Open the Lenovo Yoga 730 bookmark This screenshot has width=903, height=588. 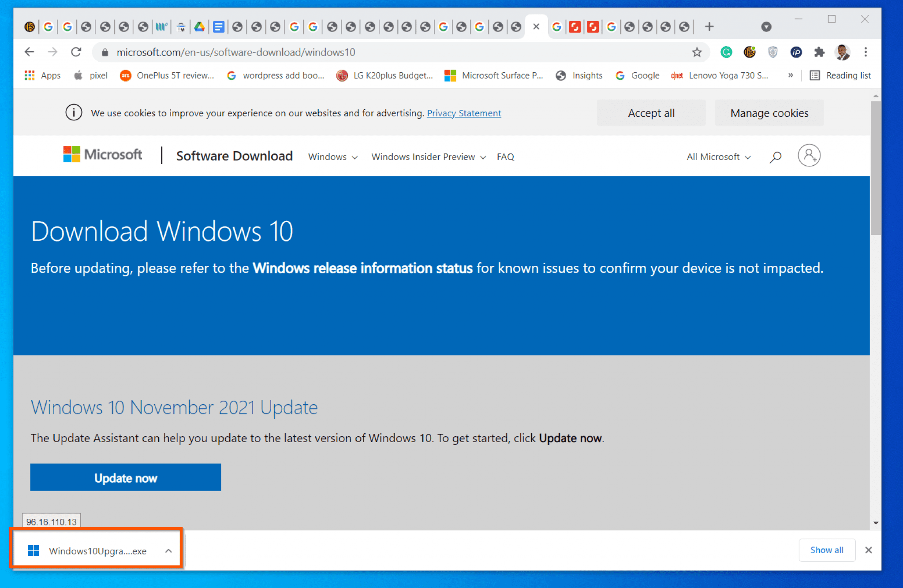coord(720,75)
